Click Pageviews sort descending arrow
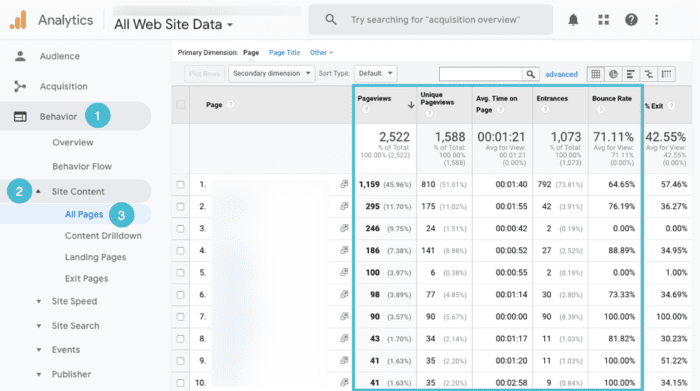 [x=411, y=105]
